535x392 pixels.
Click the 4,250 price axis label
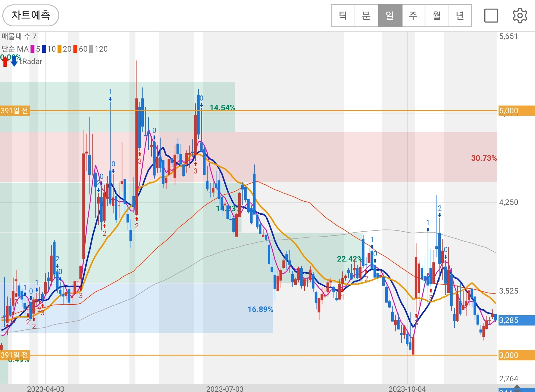[x=509, y=203]
